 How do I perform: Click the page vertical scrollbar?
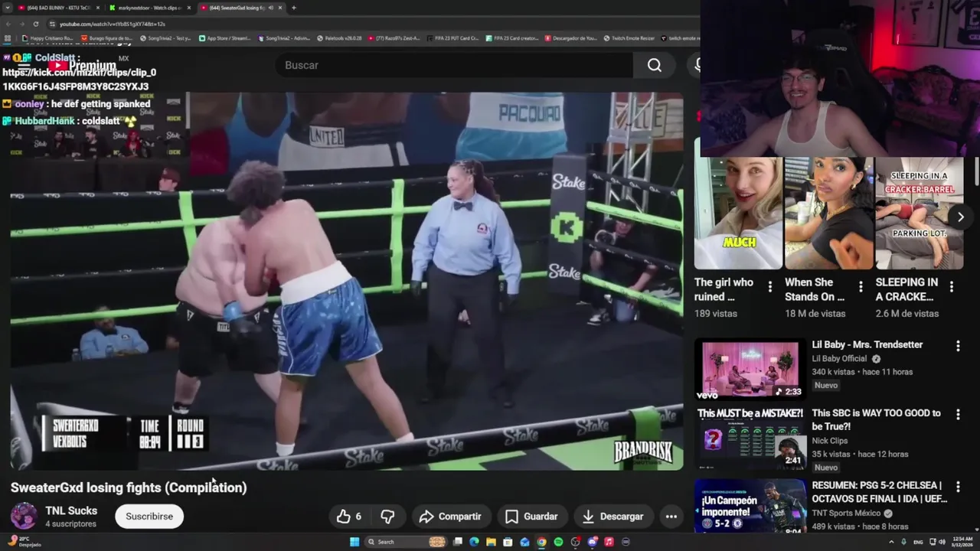(975, 172)
